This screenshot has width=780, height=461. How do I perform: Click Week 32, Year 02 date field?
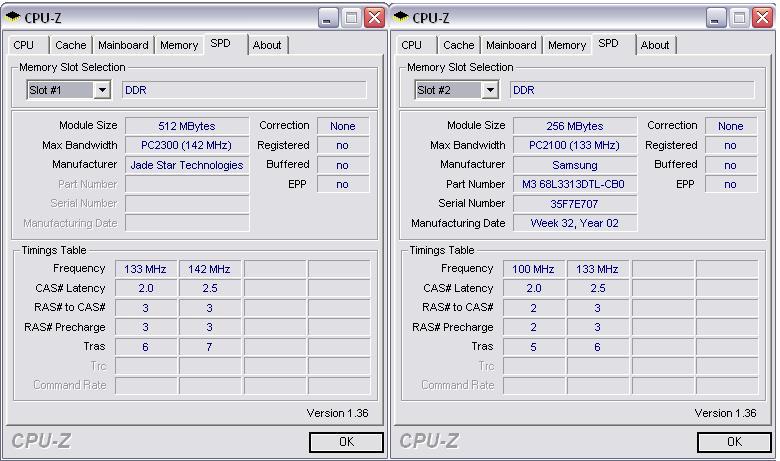coord(575,223)
